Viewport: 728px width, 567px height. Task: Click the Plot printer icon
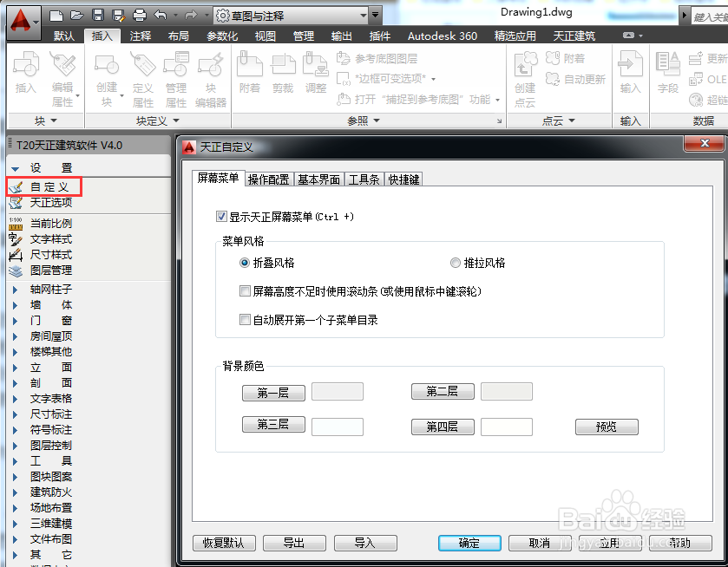pyautogui.click(x=140, y=16)
